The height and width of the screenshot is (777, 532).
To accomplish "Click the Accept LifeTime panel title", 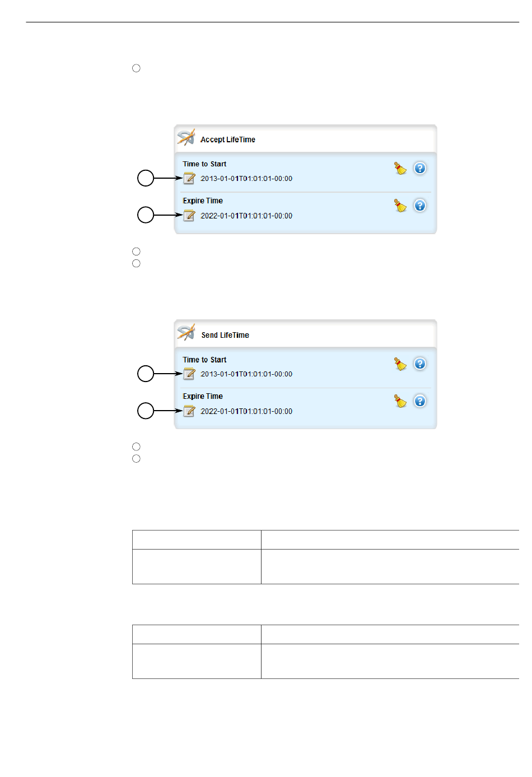I will point(228,139).
